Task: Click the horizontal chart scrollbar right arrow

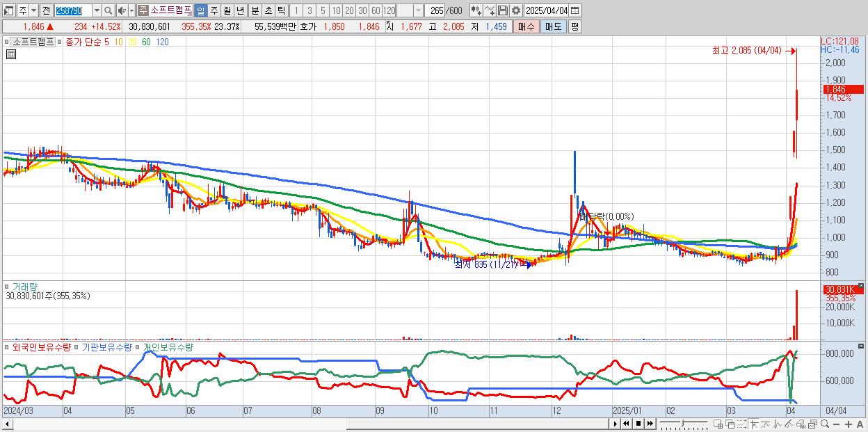Action: point(616,423)
